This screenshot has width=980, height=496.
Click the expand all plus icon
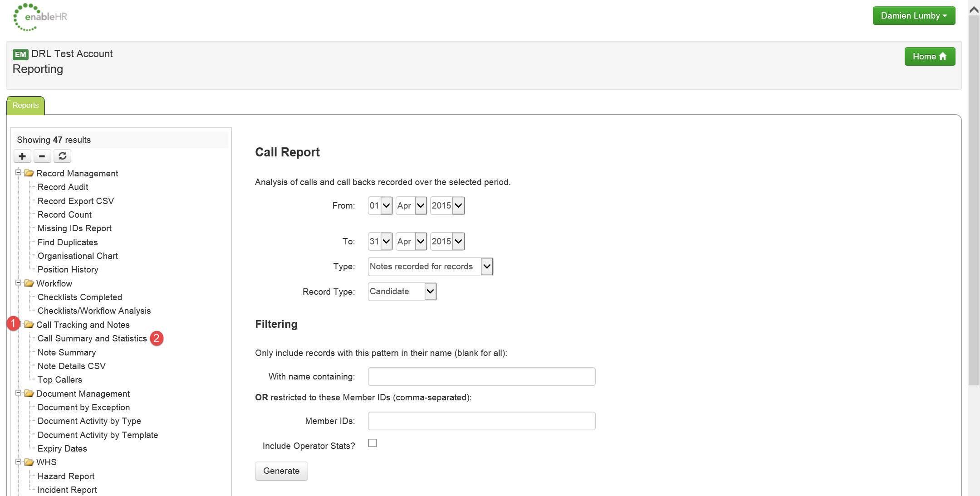click(x=22, y=156)
